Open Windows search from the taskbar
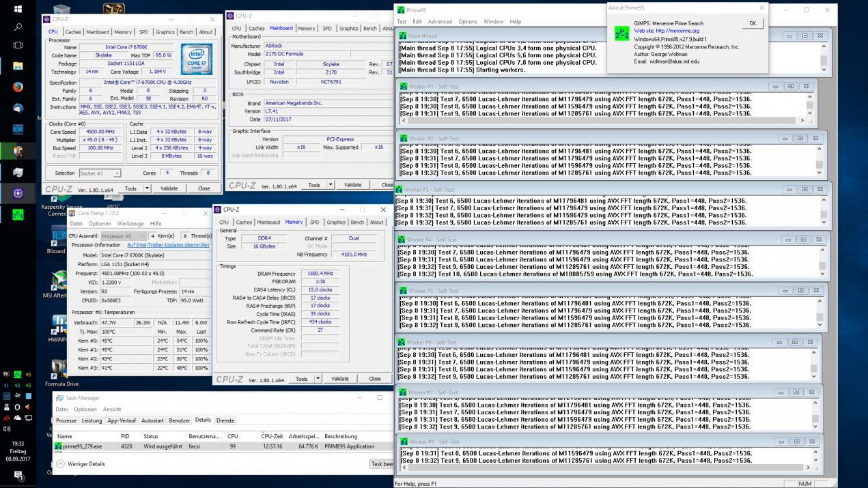868x488 pixels. point(18,27)
